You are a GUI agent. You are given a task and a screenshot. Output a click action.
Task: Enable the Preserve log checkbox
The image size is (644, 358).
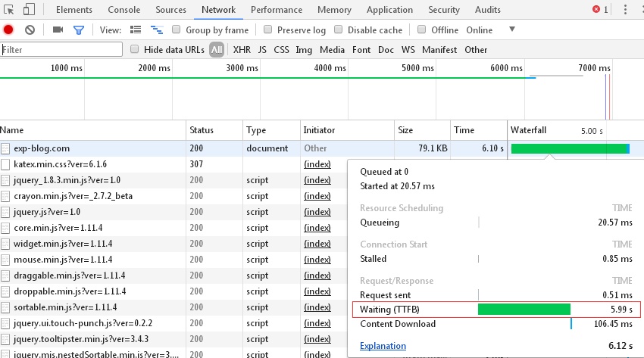[267, 29]
